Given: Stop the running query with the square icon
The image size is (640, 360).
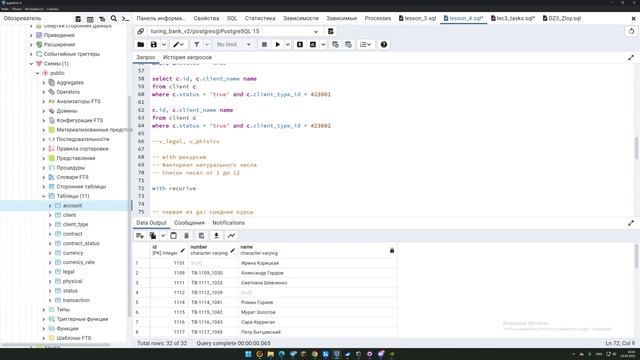Looking at the screenshot, I should tap(264, 44).
